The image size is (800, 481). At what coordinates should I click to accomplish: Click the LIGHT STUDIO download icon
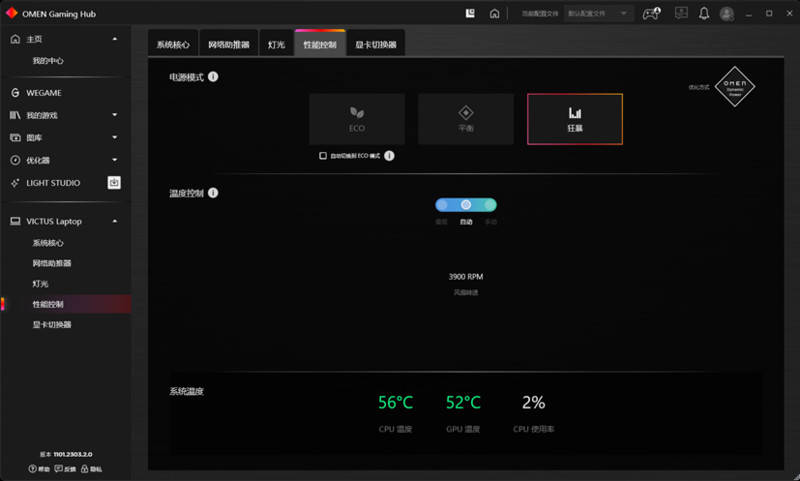[114, 183]
